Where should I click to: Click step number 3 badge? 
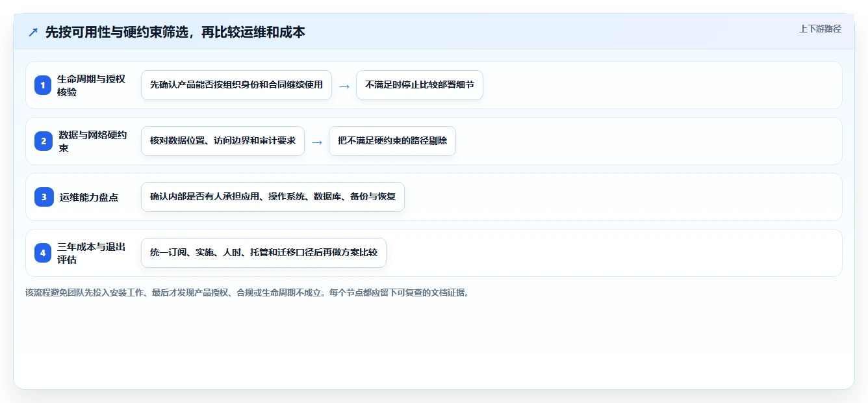(x=43, y=197)
